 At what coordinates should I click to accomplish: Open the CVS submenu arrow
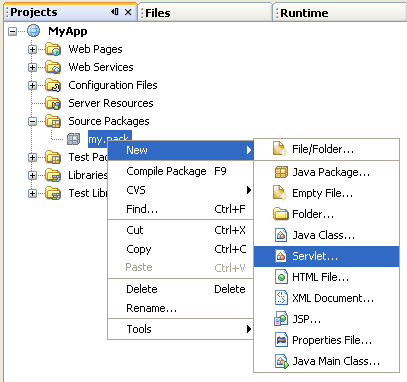tap(249, 190)
